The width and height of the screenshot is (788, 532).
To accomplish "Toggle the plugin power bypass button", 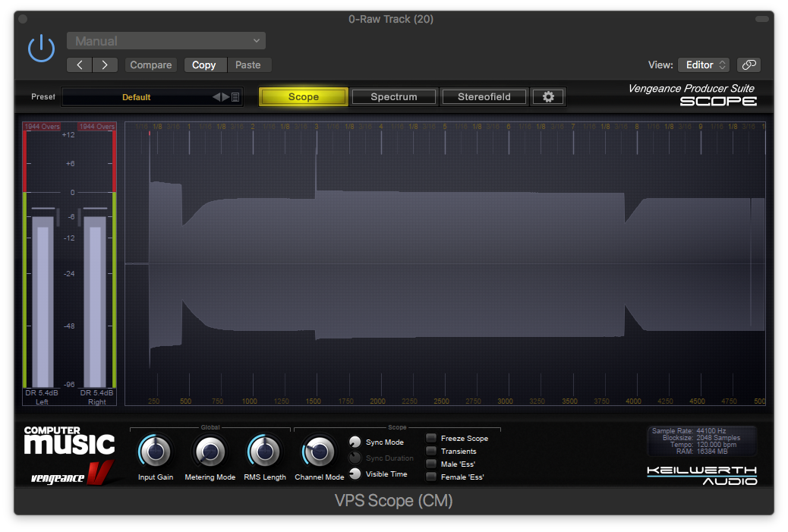I will (41, 49).
